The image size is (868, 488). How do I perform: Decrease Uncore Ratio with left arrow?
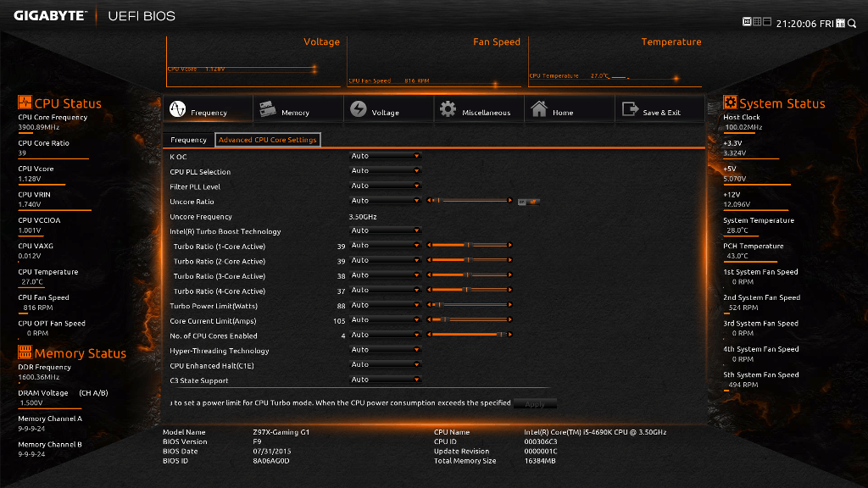(x=429, y=200)
